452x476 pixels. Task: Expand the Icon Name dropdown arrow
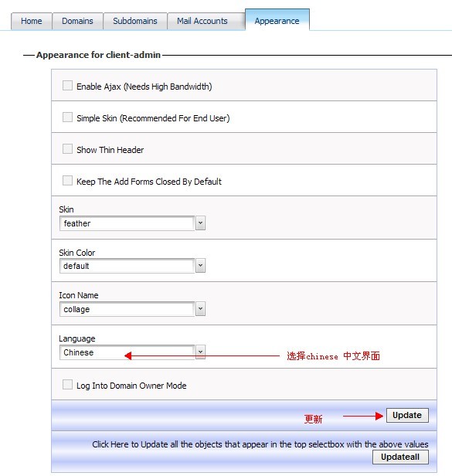pos(200,309)
